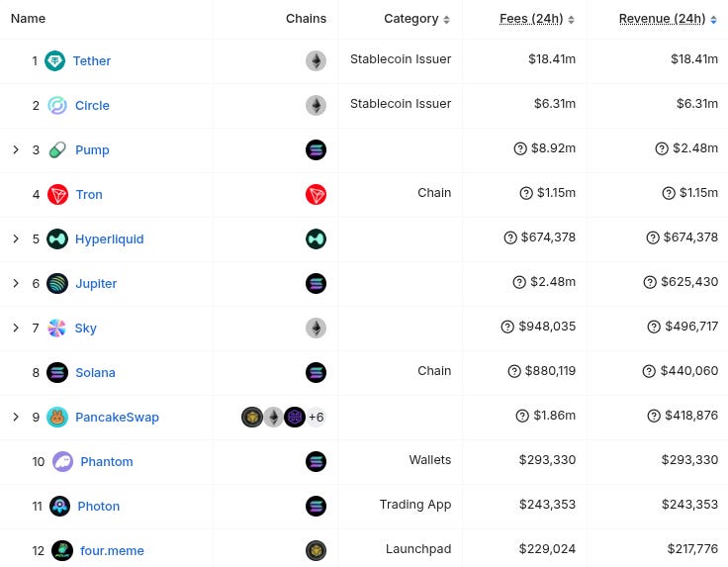Open the Phantom protocol link

pyautogui.click(x=107, y=461)
